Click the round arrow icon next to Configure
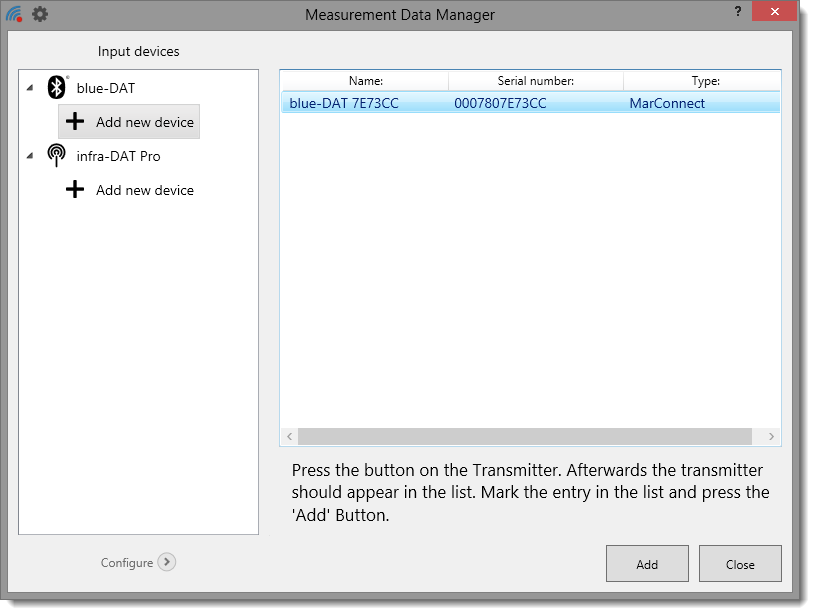Image resolution: width=815 pixels, height=615 pixels. 167,562
